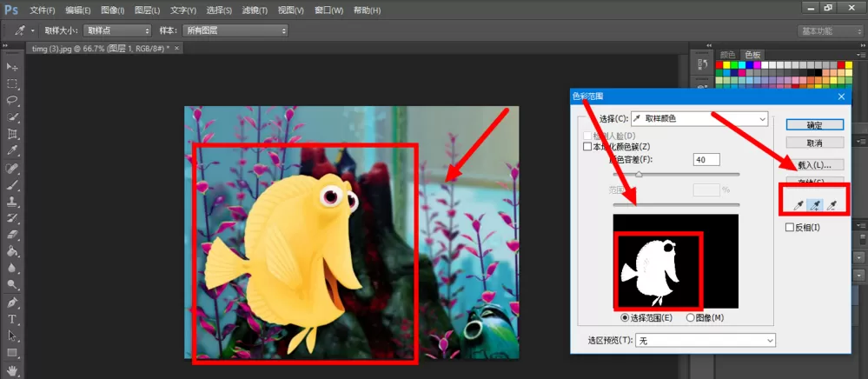Switch to the 色板 panel tab
Image resolution: width=868 pixels, height=379 pixels.
[x=752, y=54]
